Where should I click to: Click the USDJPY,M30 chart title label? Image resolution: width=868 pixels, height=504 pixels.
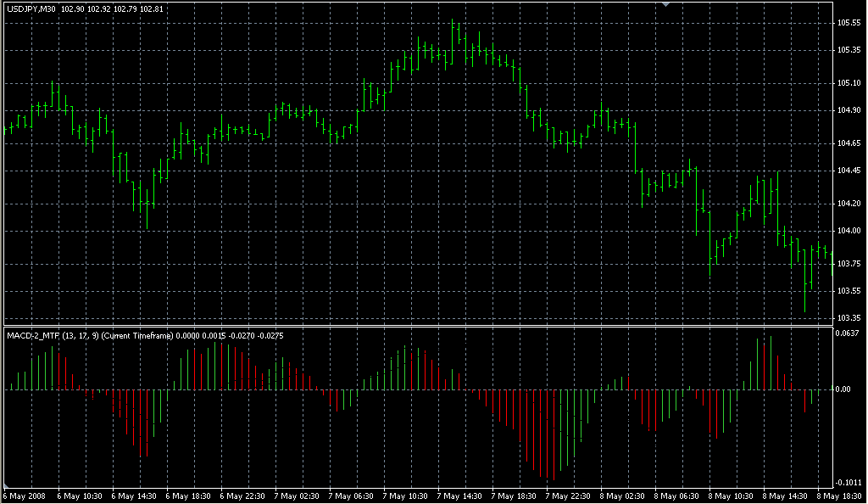coord(32,9)
